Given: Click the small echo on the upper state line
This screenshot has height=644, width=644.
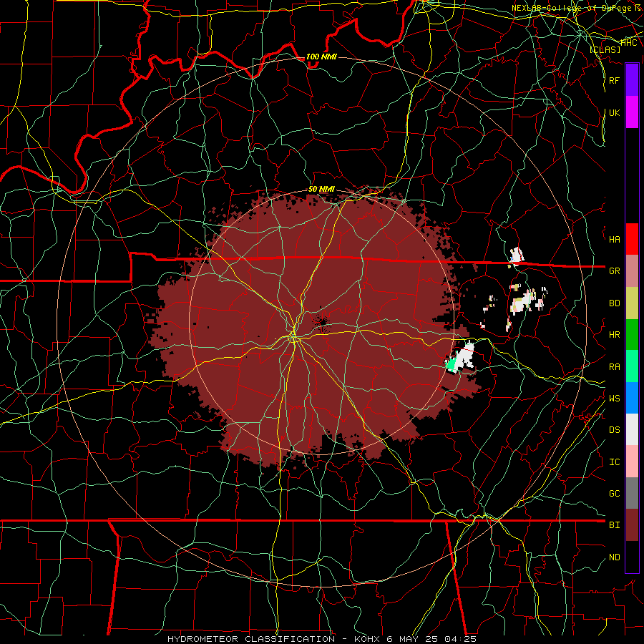Looking at the screenshot, I should (x=516, y=256).
